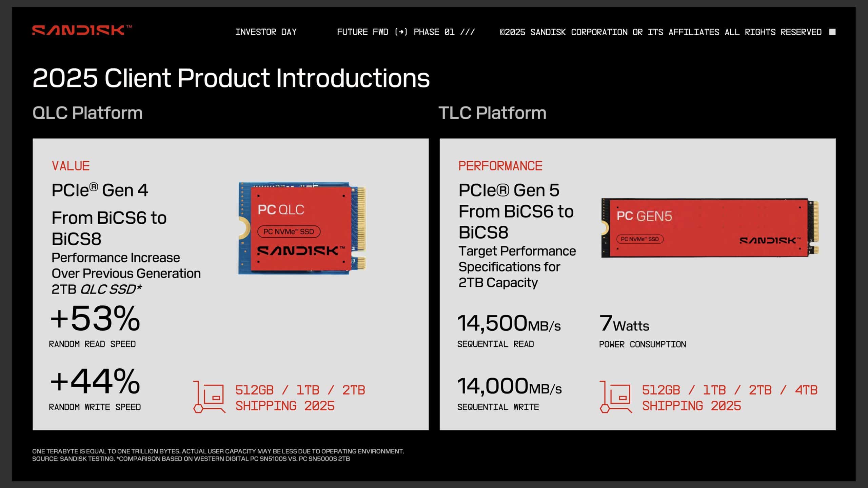This screenshot has height=488, width=868.
Task: Click the shipping cart icon beside 512GB / 1TB / 2TB
Action: tap(209, 397)
